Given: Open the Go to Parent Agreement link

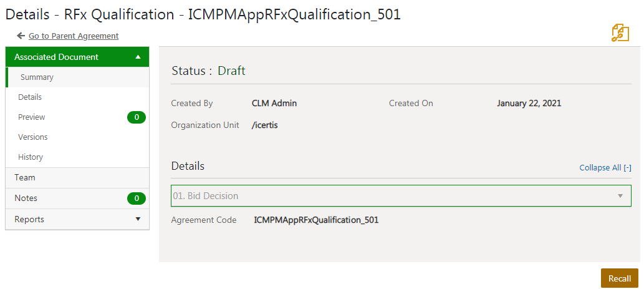Looking at the screenshot, I should click(74, 36).
